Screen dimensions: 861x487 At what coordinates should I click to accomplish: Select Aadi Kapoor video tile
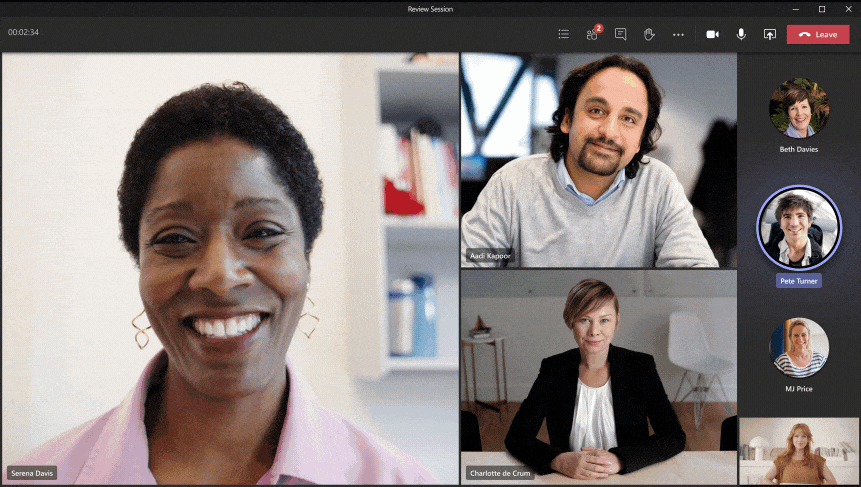click(x=598, y=160)
